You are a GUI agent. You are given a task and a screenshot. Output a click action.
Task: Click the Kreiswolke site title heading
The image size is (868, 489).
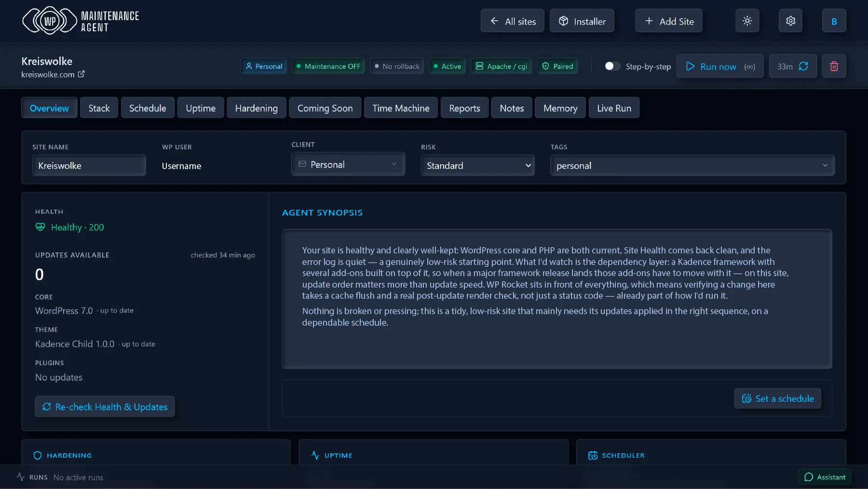tap(47, 61)
